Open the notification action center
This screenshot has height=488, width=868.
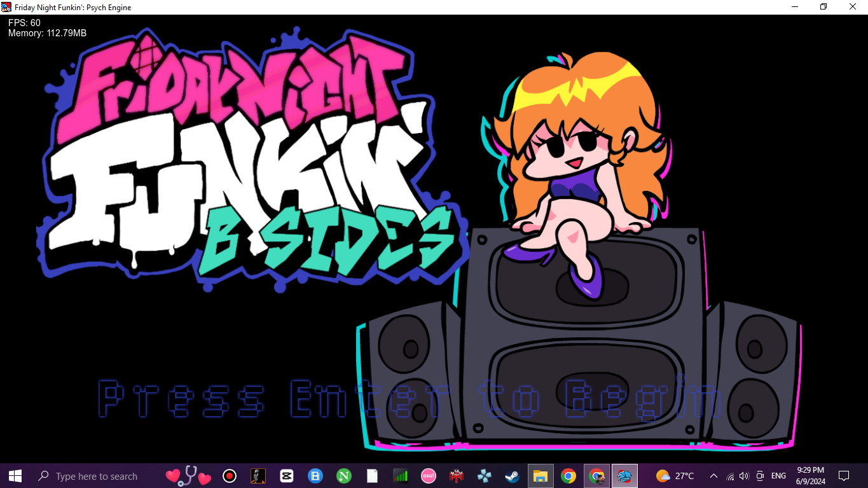[844, 476]
